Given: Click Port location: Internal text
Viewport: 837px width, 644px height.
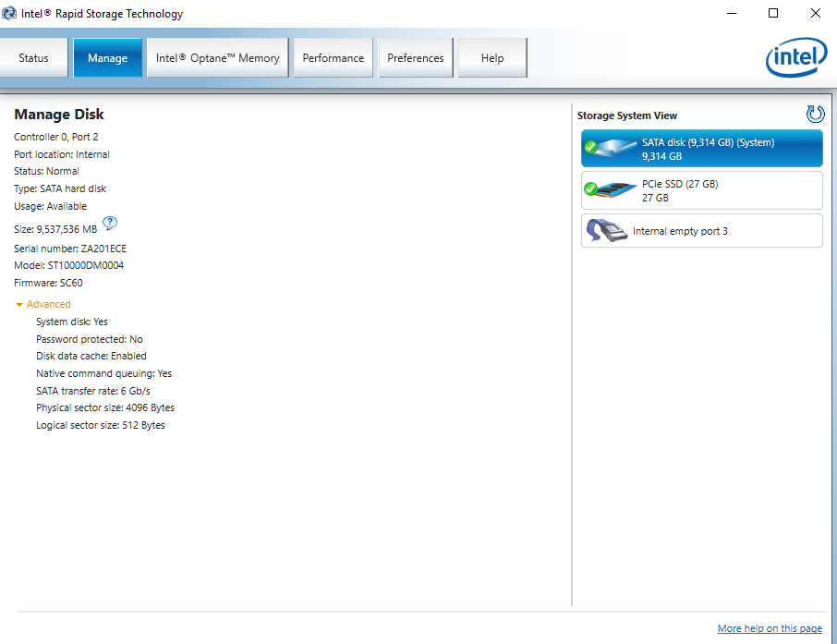Looking at the screenshot, I should 62,154.
